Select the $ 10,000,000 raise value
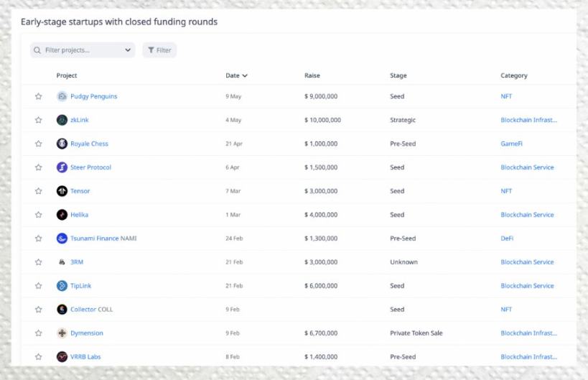 (x=322, y=120)
